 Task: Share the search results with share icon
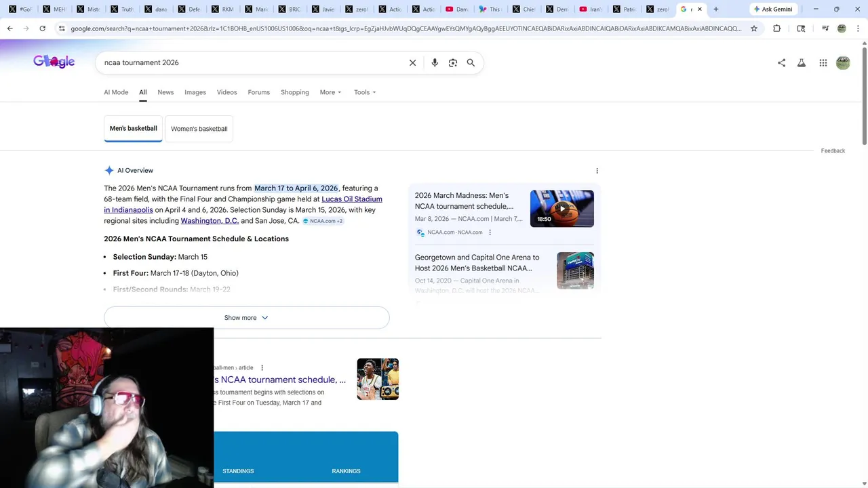point(781,62)
